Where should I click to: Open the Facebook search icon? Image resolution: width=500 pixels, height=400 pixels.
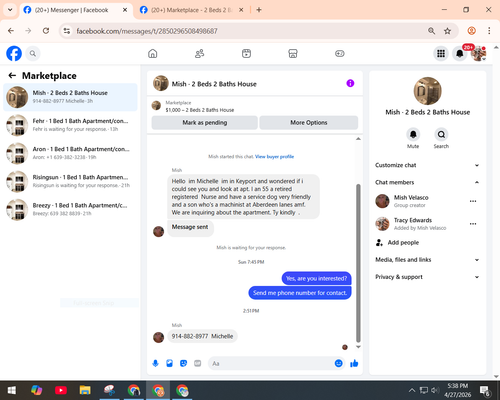(33, 53)
